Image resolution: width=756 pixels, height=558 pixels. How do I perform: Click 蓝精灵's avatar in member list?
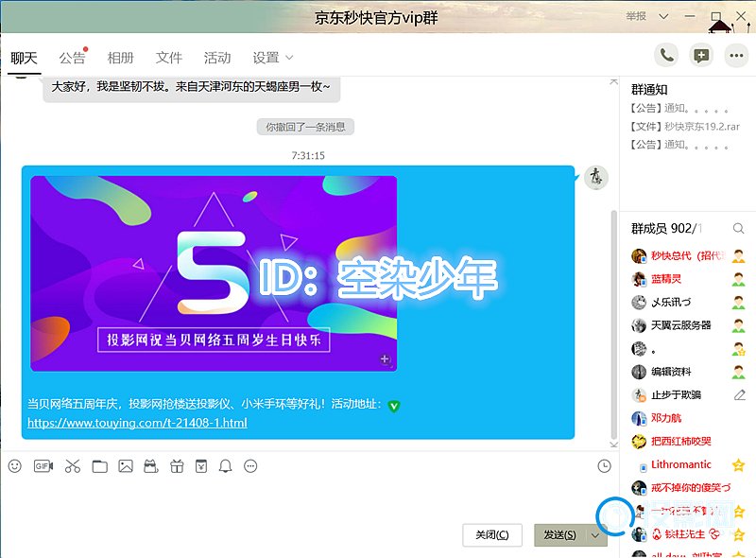click(639, 279)
